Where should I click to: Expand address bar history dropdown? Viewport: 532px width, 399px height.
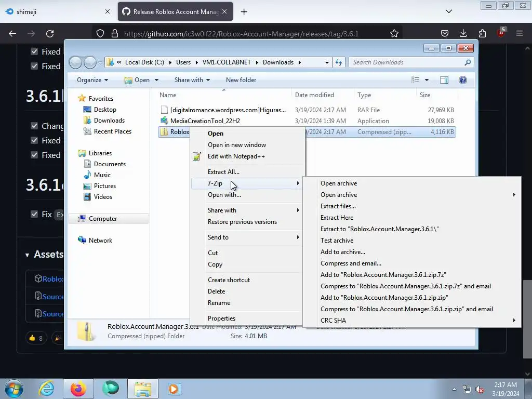pos(327,62)
